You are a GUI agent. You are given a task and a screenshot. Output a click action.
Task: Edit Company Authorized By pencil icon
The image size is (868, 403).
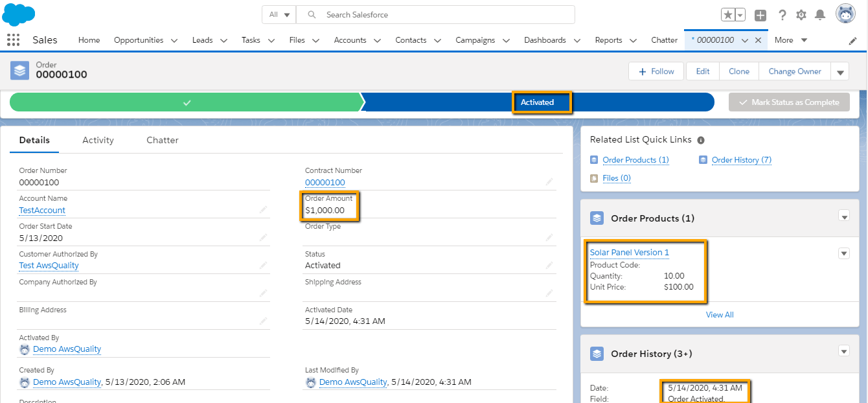pyautogui.click(x=264, y=293)
